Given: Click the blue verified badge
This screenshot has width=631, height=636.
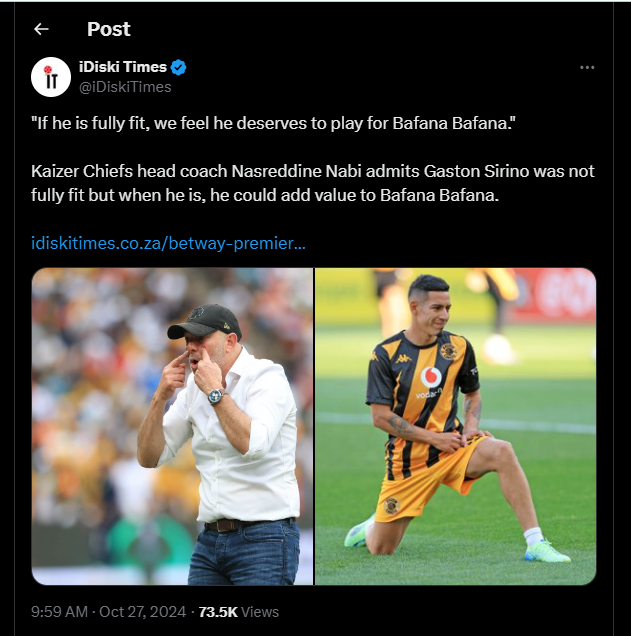Looking at the screenshot, I should 179,67.
